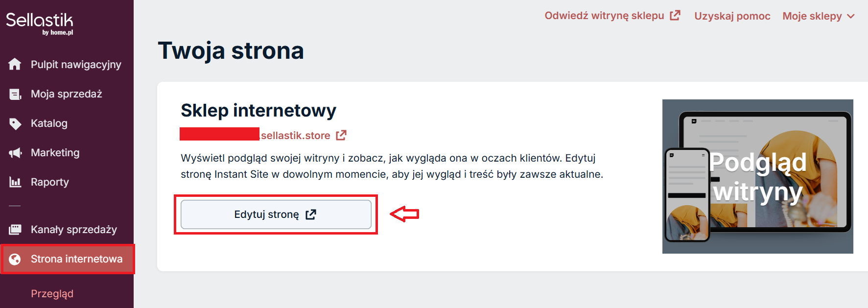The image size is (868, 308).
Task: Open the Moje sklepy menu
Action: [x=812, y=16]
